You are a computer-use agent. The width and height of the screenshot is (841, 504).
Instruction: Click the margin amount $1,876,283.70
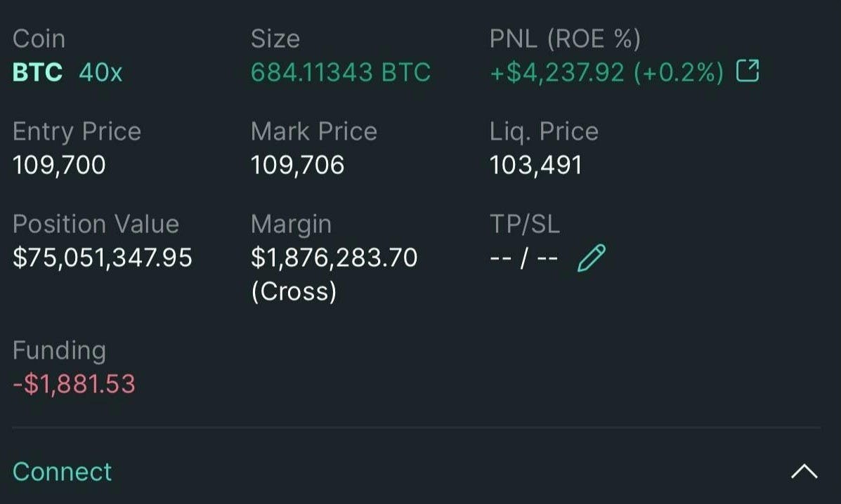point(334,258)
